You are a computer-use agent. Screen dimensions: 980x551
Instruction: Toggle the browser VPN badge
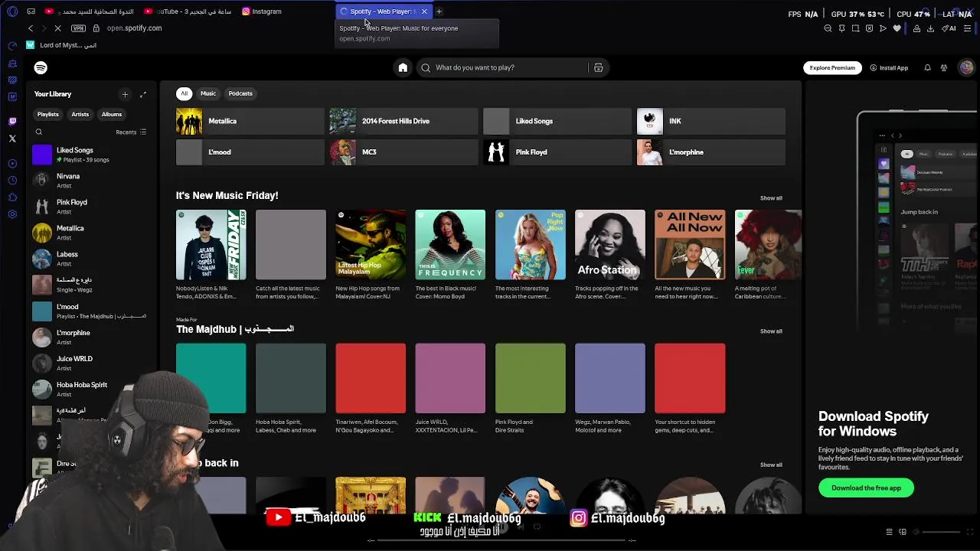(x=78, y=28)
